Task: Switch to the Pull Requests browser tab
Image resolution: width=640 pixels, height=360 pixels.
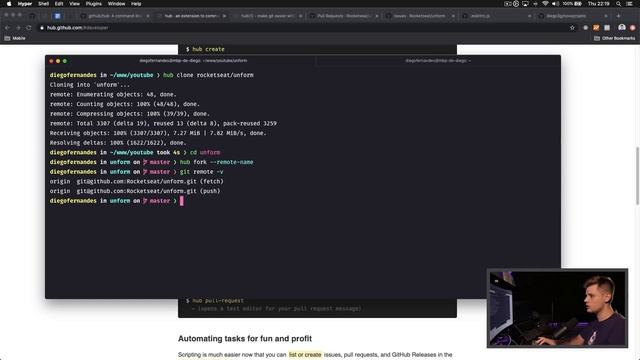Action: pyautogui.click(x=344, y=16)
